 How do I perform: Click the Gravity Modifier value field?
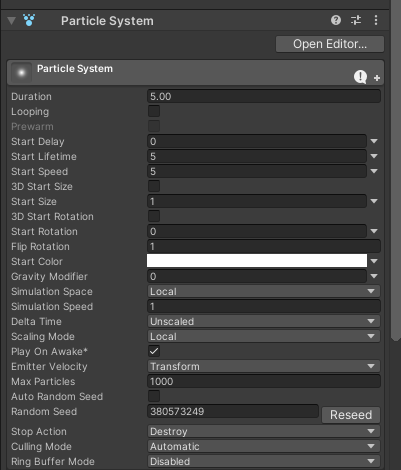click(x=257, y=276)
